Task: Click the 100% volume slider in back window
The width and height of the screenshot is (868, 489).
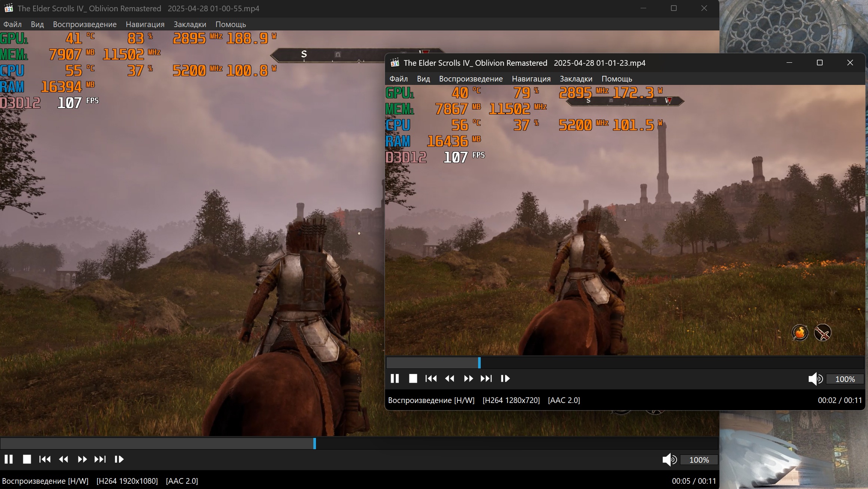Action: pos(699,460)
